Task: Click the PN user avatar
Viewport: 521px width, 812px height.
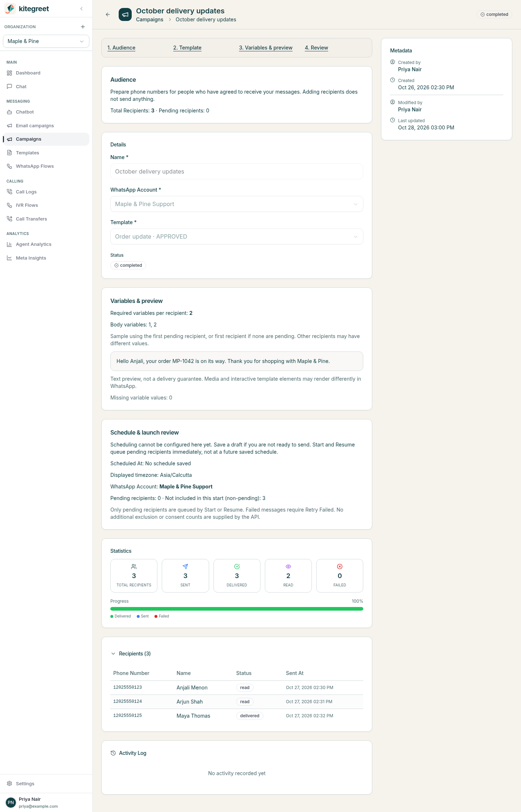Action: (11, 803)
